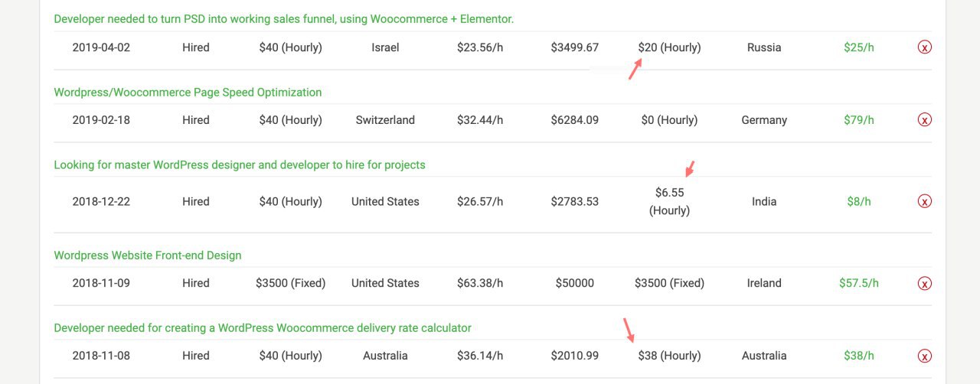Click the green $57.5/h rate

[x=859, y=283]
